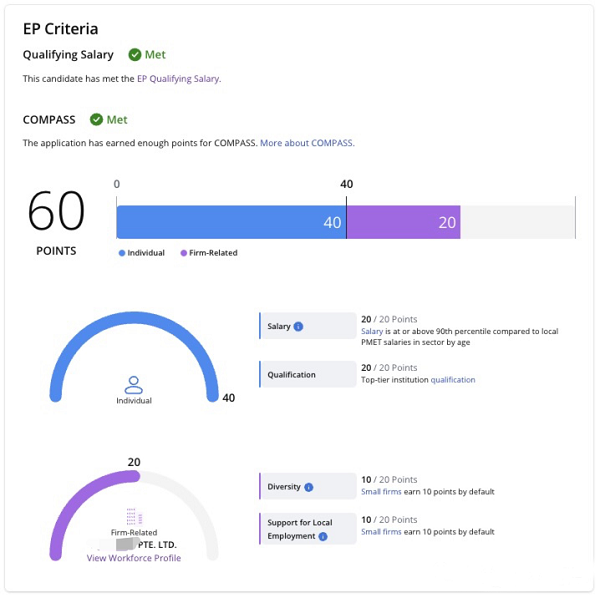Click the blue Individual legend dot
The width and height of the screenshot is (600, 598).
click(122, 253)
